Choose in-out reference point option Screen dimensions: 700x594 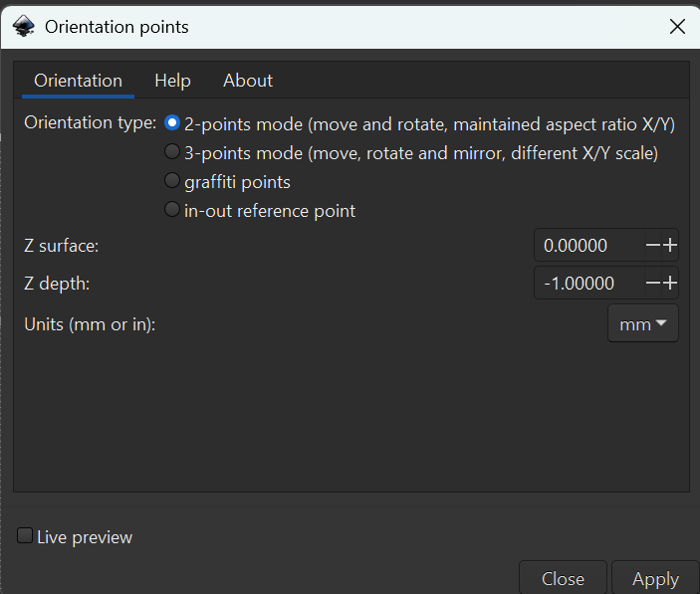[x=172, y=209]
